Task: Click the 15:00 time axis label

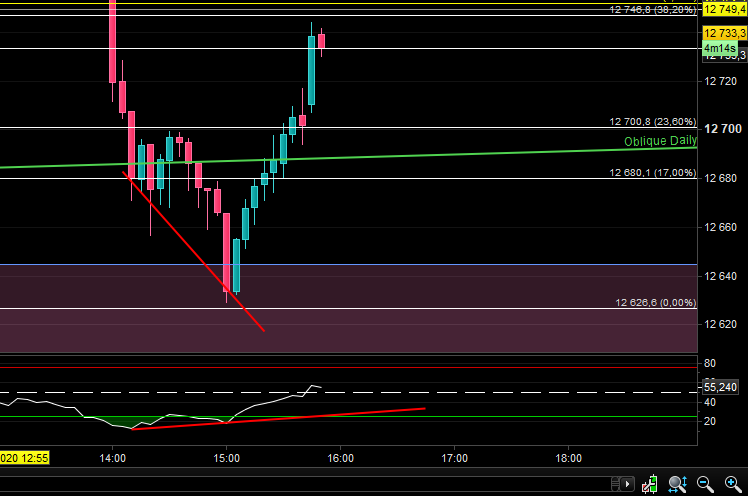Action: coord(227,458)
